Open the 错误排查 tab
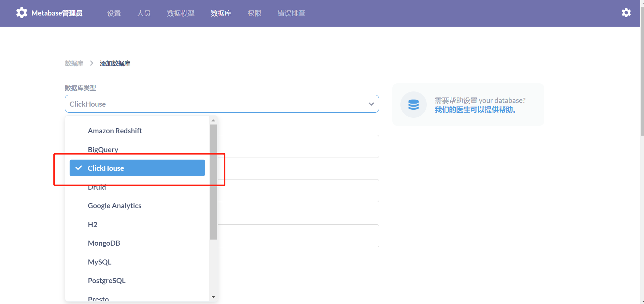644x304 pixels. [x=291, y=13]
